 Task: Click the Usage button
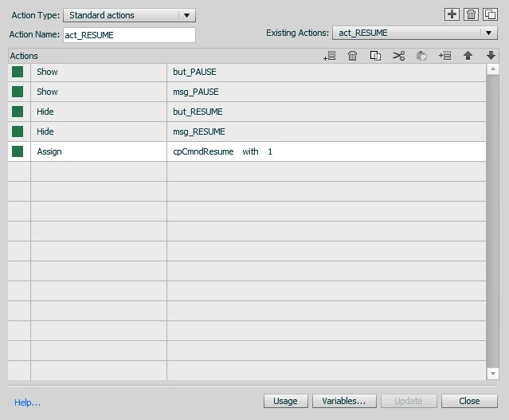[x=285, y=401]
